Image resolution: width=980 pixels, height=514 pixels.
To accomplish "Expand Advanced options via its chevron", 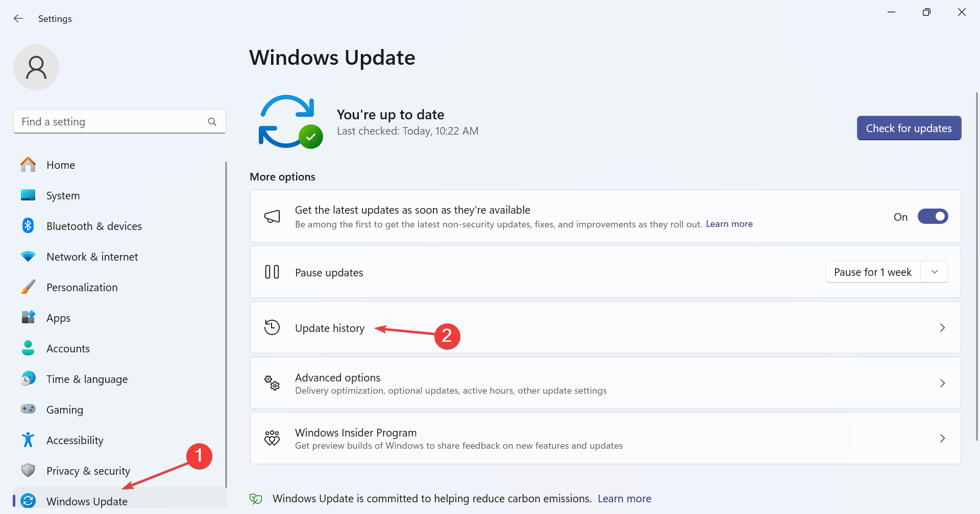I will click(x=942, y=383).
